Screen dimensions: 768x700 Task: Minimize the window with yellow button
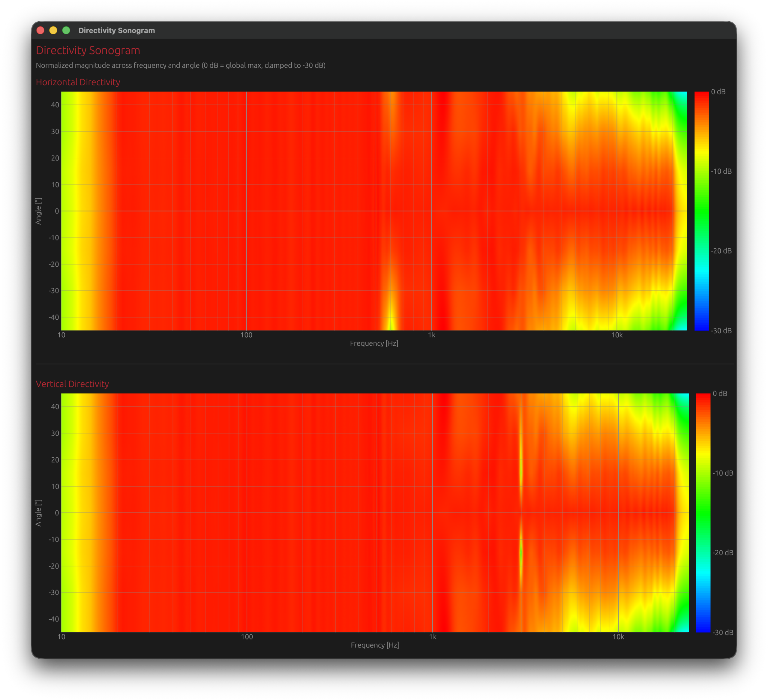pyautogui.click(x=53, y=31)
